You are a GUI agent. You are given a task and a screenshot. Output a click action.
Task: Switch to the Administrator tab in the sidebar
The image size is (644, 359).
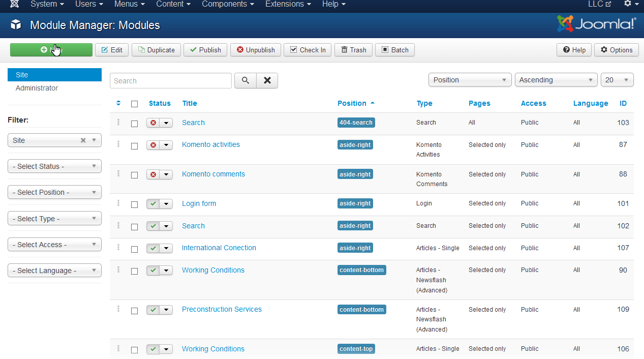click(x=37, y=87)
